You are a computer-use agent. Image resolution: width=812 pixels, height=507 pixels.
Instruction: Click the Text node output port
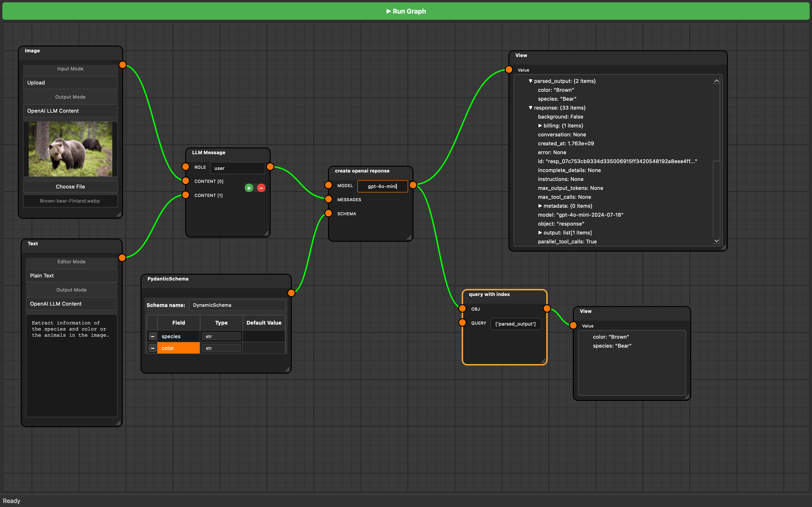coord(122,257)
